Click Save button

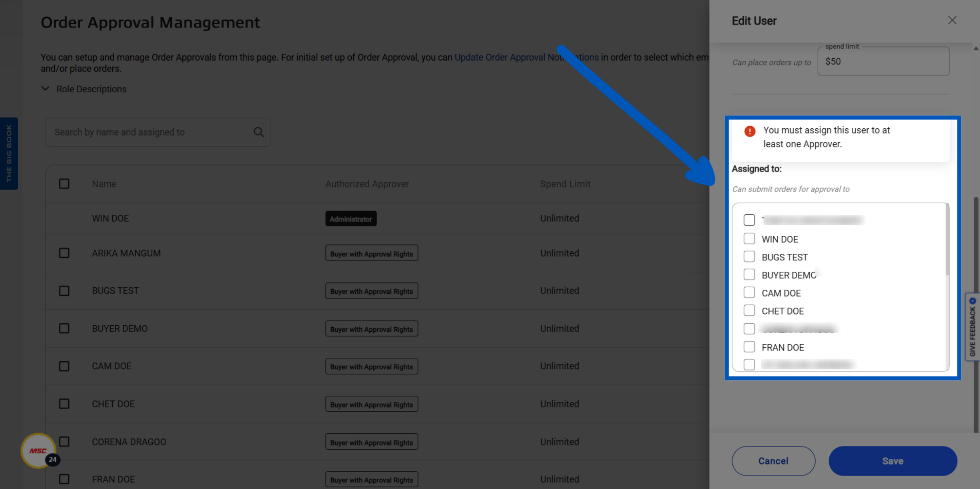893,461
